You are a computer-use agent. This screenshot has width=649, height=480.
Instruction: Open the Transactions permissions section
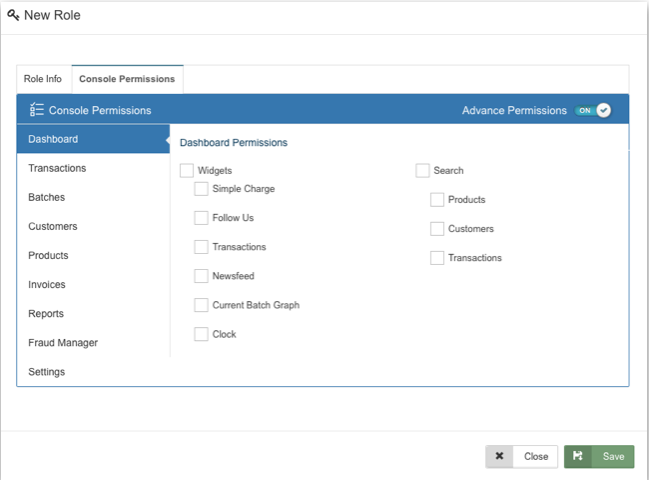(x=57, y=168)
